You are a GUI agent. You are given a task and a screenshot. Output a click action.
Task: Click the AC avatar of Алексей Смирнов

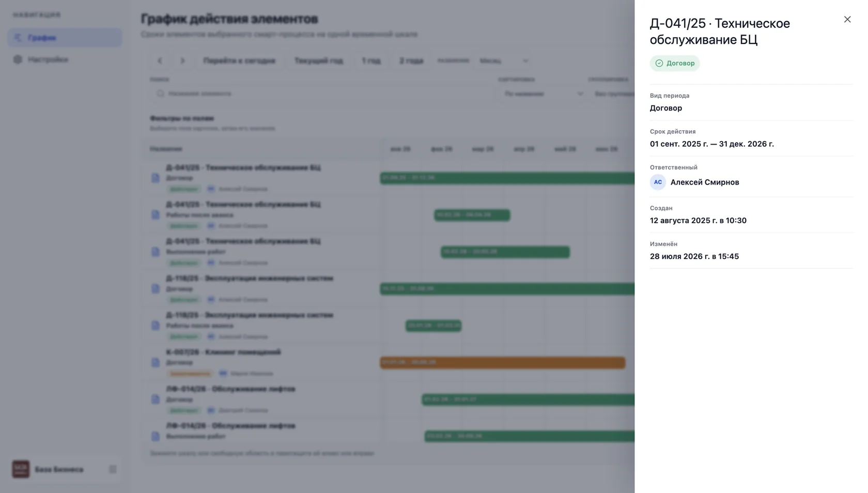[x=658, y=182]
